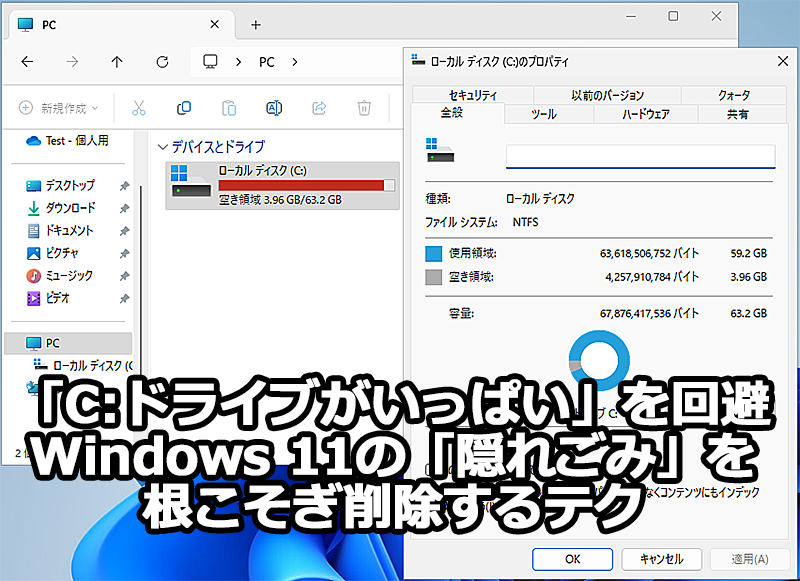
Task: Click the red C: drive usage bar
Action: (306, 185)
